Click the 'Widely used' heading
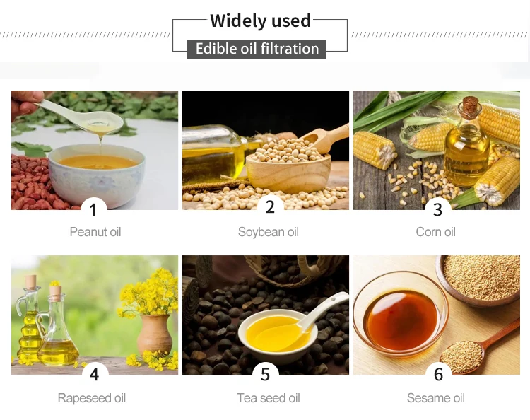Image resolution: width=530 pixels, height=420 pixels. click(x=260, y=21)
